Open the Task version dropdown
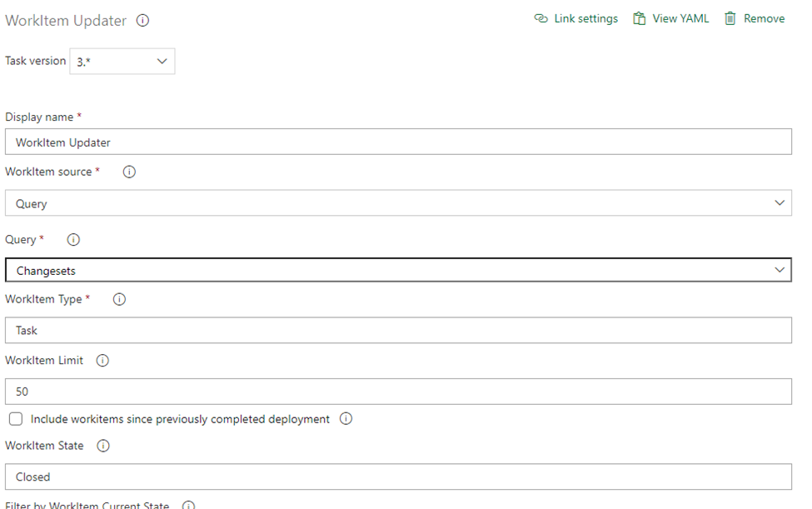The image size is (812, 509). coord(161,61)
